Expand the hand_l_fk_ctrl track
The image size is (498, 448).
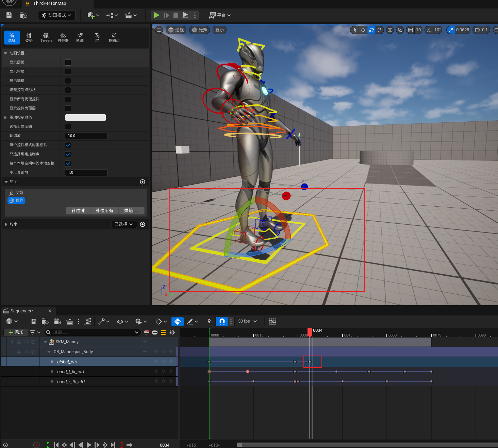point(52,372)
